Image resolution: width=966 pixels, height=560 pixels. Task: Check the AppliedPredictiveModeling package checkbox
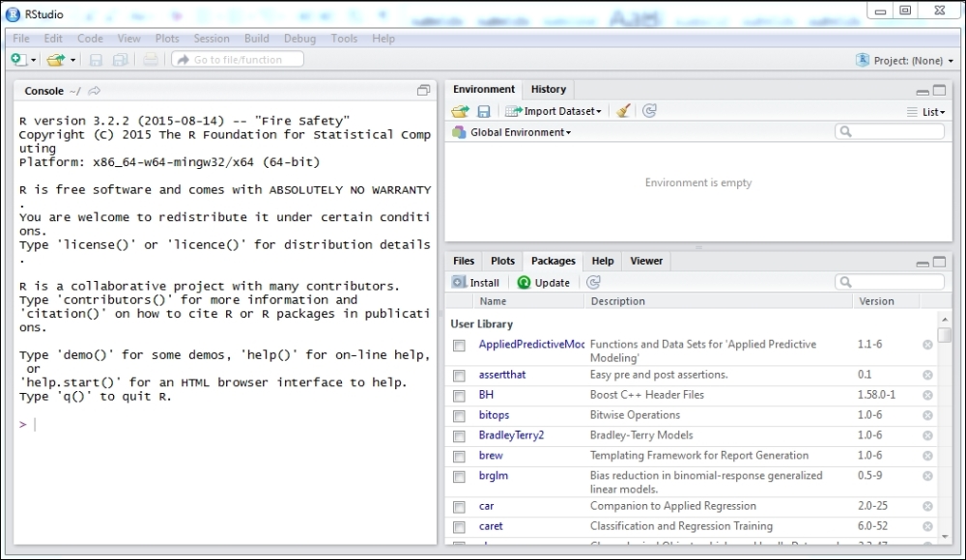tap(459, 346)
